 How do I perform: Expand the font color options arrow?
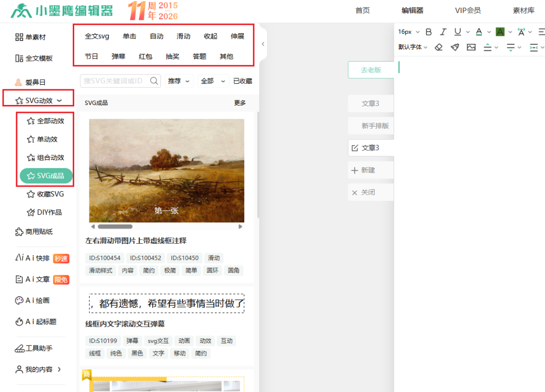tap(489, 32)
